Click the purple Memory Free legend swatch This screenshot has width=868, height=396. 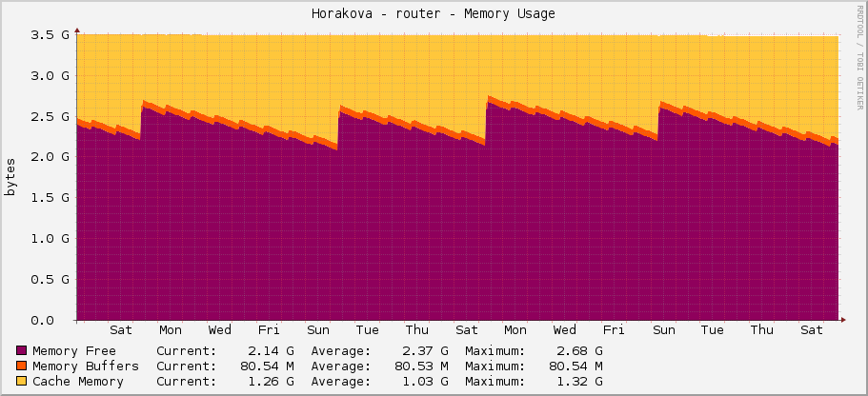pos(22,350)
